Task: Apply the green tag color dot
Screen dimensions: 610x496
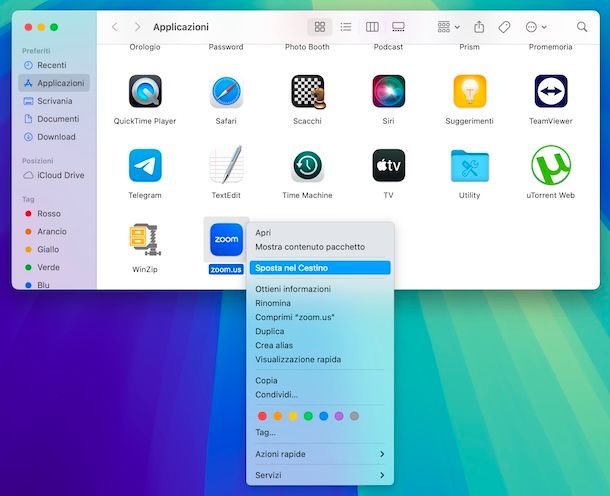Action: [x=308, y=416]
